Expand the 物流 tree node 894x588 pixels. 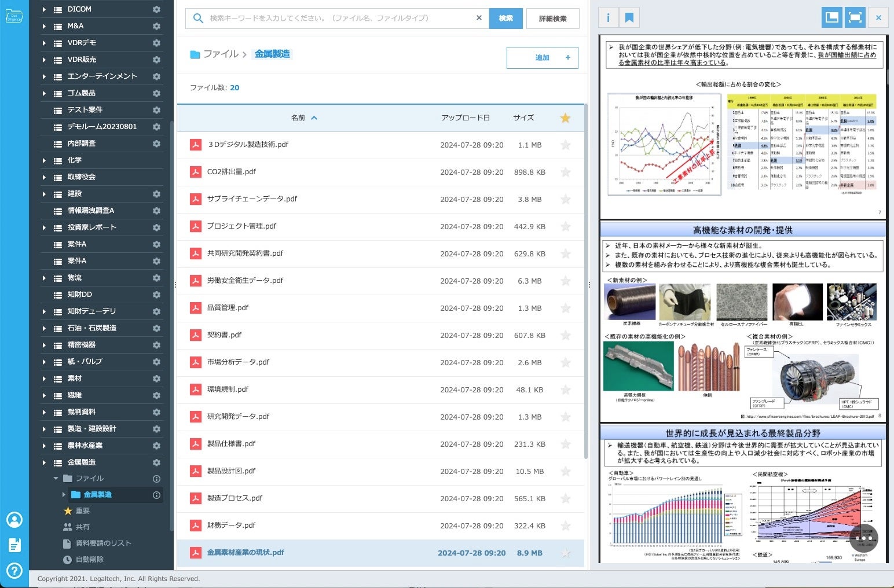tap(44, 278)
